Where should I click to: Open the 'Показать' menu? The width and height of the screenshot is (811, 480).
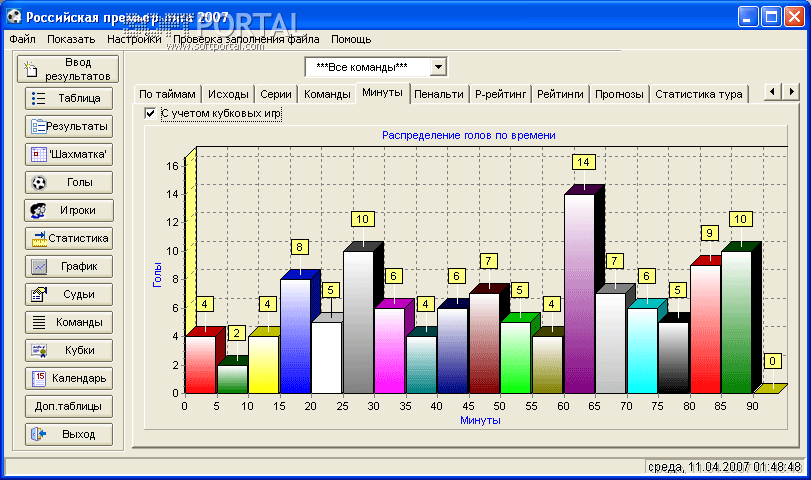pyautogui.click(x=71, y=39)
